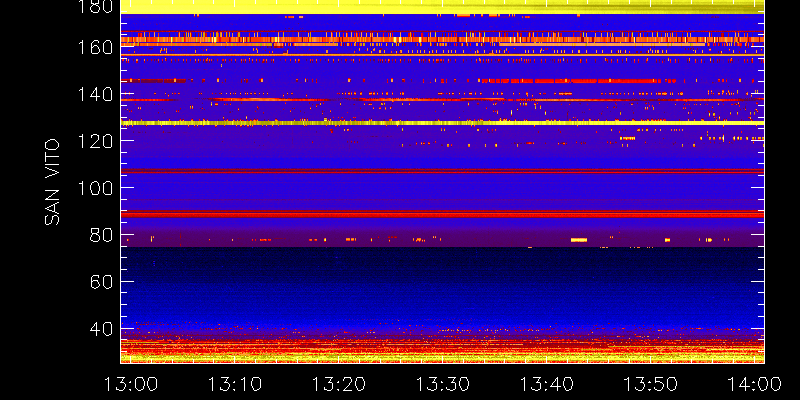
Task: Click the 160 frequency axis label
Action: 95,48
